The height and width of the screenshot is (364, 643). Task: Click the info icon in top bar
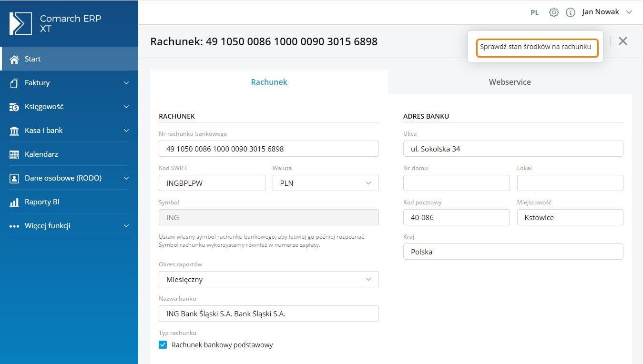coord(570,12)
